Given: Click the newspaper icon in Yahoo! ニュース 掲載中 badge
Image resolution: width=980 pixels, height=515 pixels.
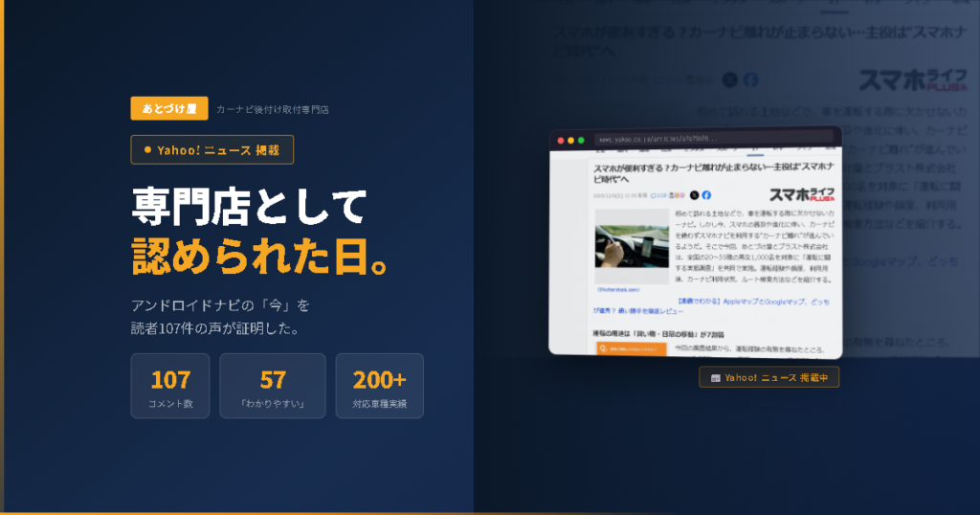Looking at the screenshot, I should coord(714,378).
